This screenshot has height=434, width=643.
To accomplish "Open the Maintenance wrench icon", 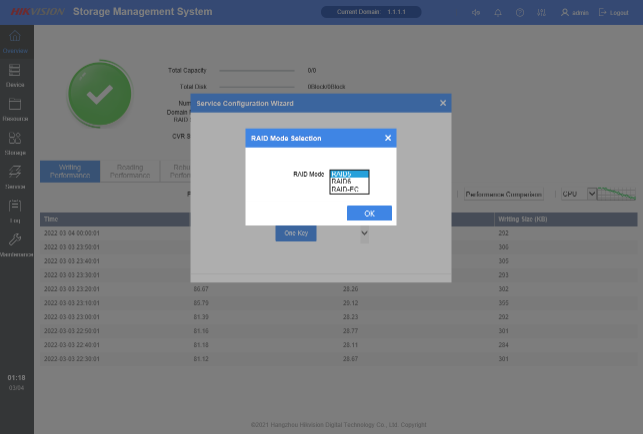I will 15,244.
